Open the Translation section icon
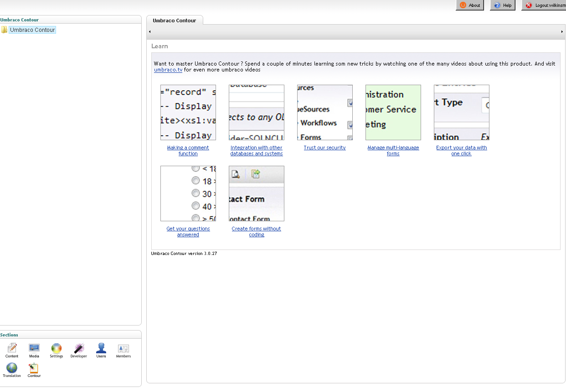Viewport: 566px width, 392px height. coord(12,368)
